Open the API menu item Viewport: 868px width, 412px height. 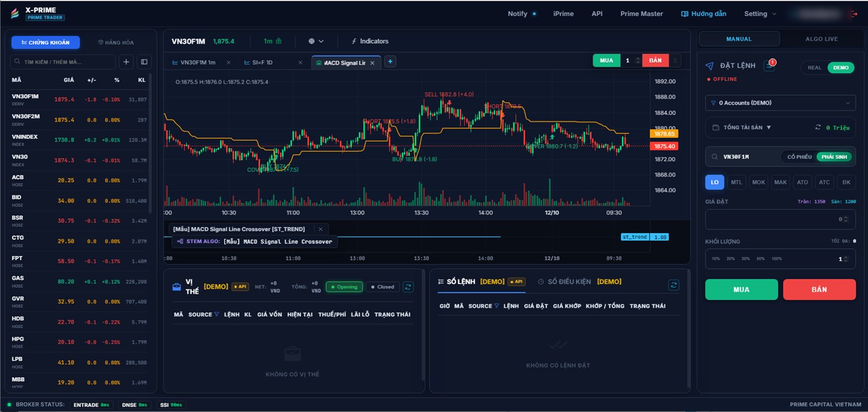coord(597,14)
